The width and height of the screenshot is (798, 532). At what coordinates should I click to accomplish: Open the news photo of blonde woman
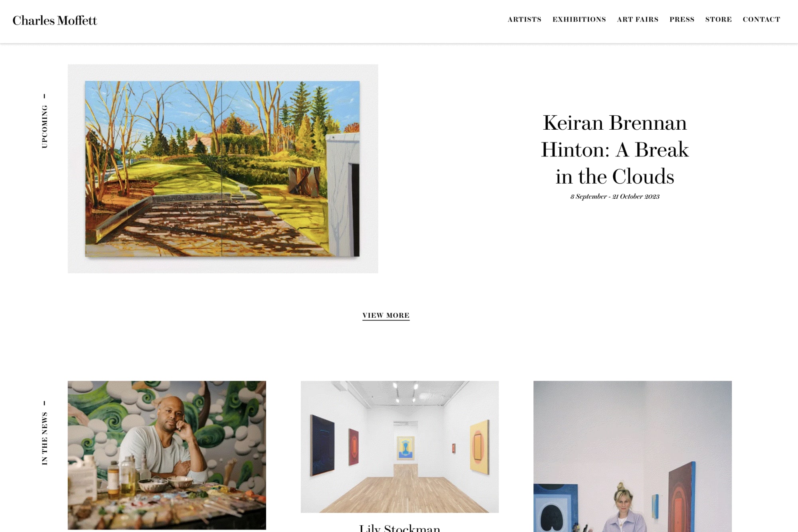tap(632, 456)
